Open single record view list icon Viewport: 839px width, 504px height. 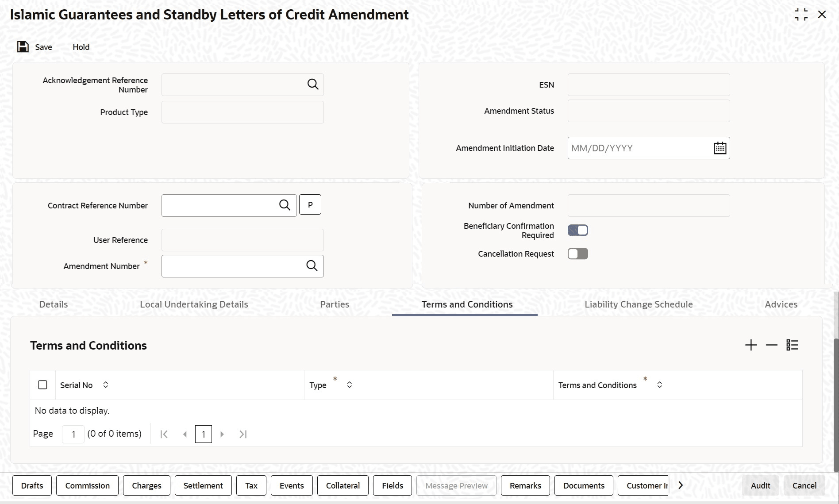[793, 345]
